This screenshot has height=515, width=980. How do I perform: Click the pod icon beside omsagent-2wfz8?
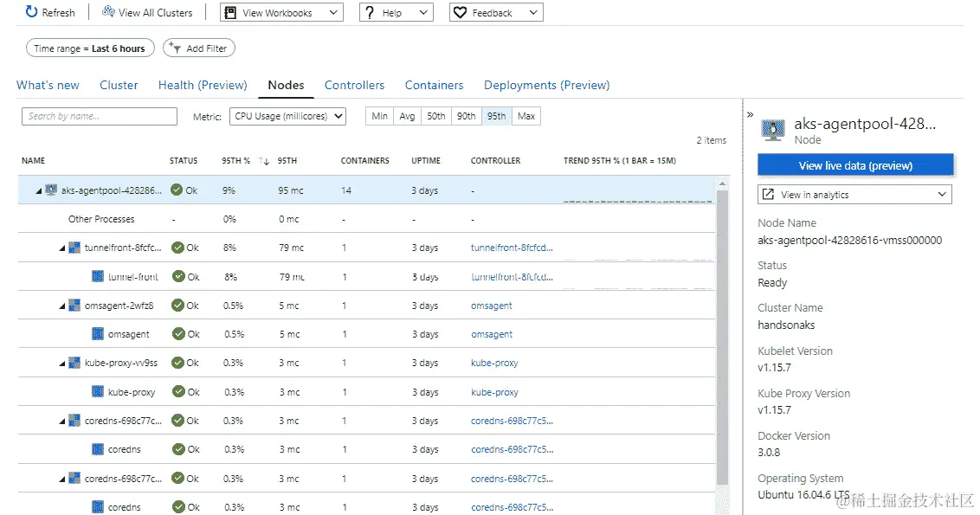tap(74, 306)
